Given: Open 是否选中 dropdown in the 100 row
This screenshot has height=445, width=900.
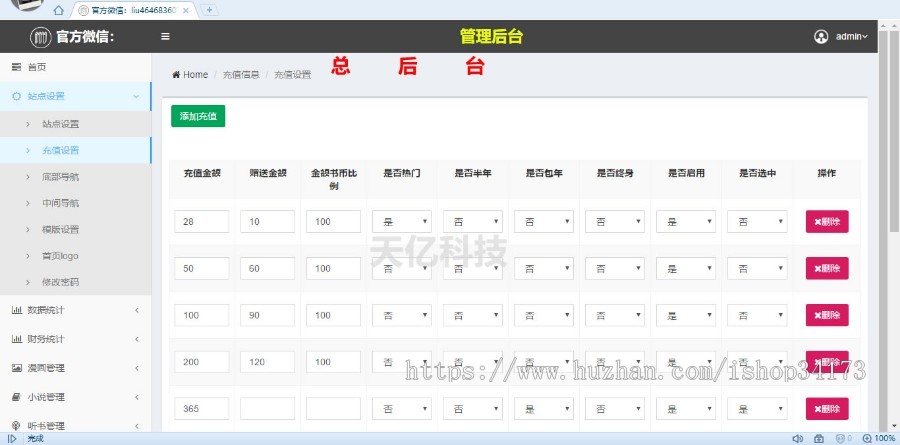Looking at the screenshot, I should pos(757,315).
